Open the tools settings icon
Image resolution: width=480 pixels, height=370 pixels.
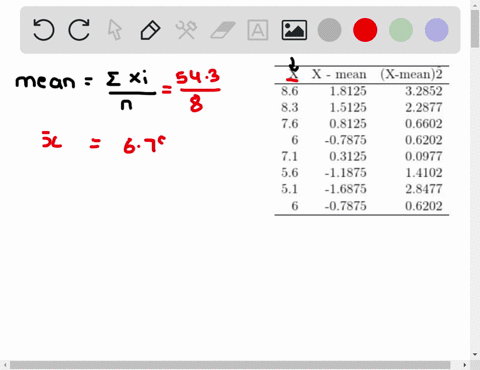tap(186, 30)
